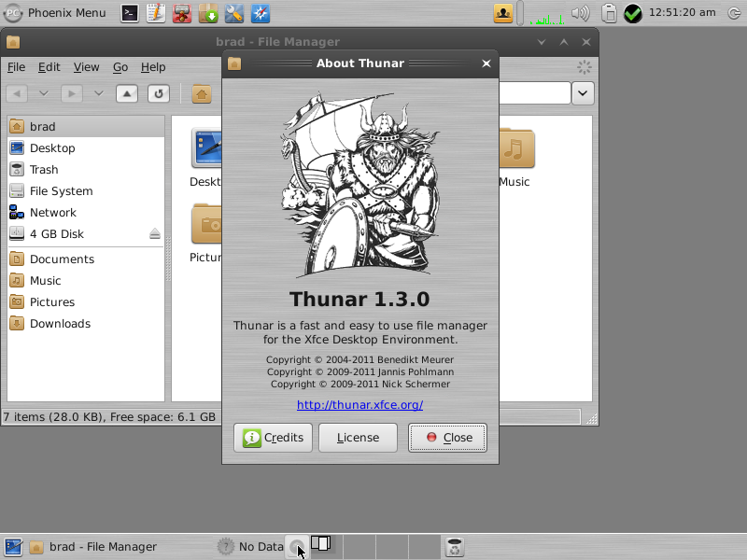The width and height of the screenshot is (747, 560).
Task: Launch the terminal from the top panel
Action: [129, 13]
